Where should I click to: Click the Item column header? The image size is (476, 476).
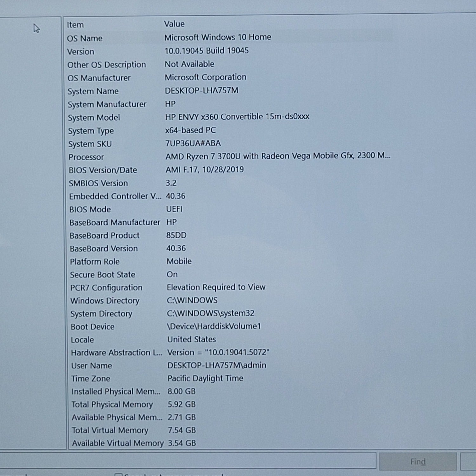[75, 25]
